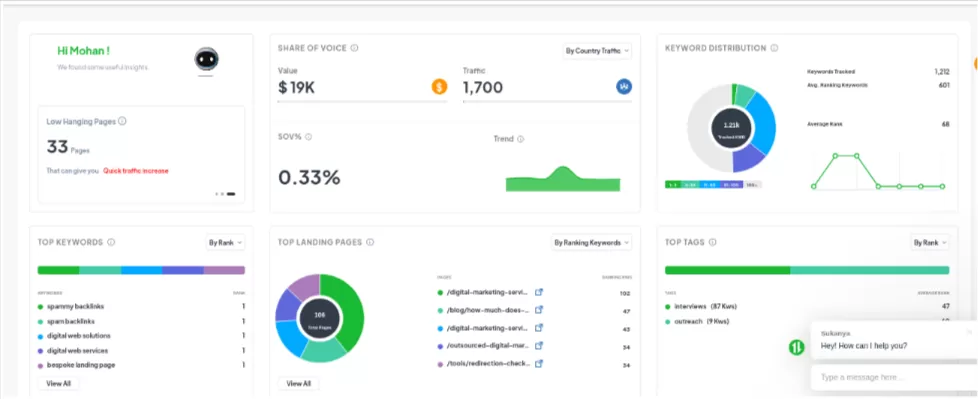The height and width of the screenshot is (399, 978).
Task: Click View All under Top Landing Pages
Action: click(299, 383)
